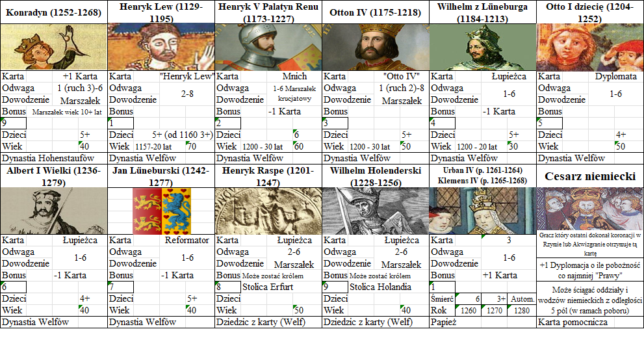Select the "+1 Karta" cell in Konradyn's Karta row
This screenshot has height=342, width=644.
click(80, 77)
